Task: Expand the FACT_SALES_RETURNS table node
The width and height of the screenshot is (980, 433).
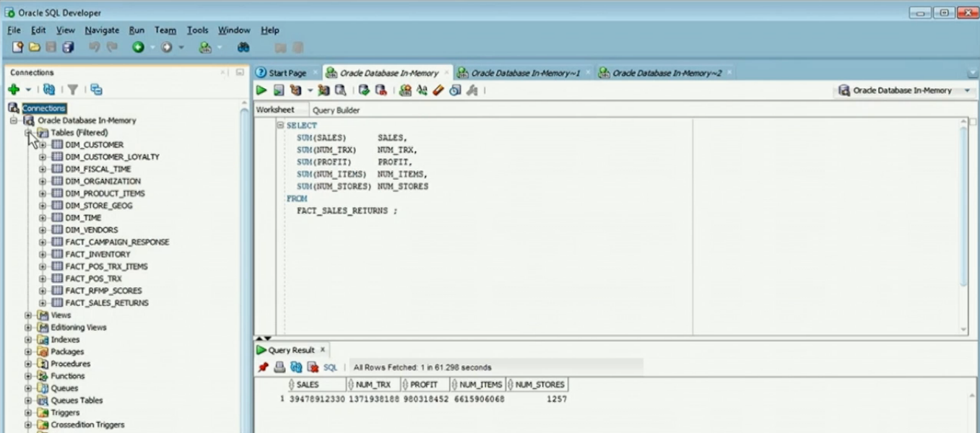Action: tap(43, 303)
